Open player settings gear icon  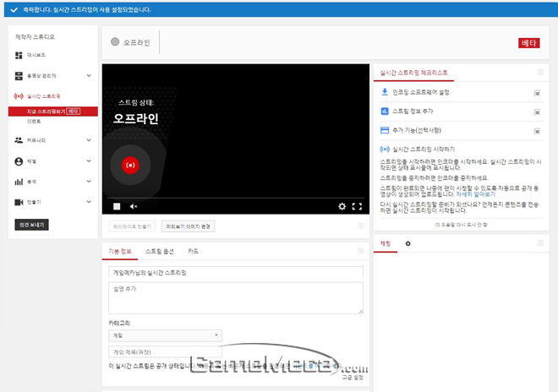pyautogui.click(x=342, y=206)
